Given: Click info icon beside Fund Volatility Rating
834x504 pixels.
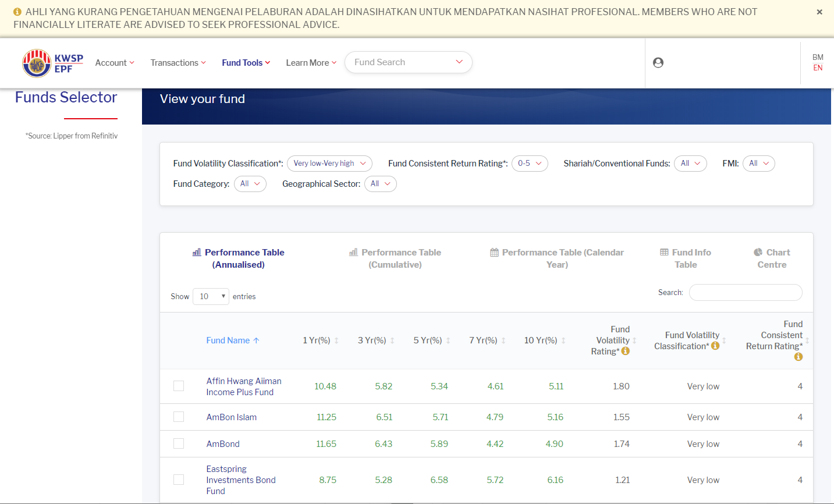Looking at the screenshot, I should pos(626,351).
